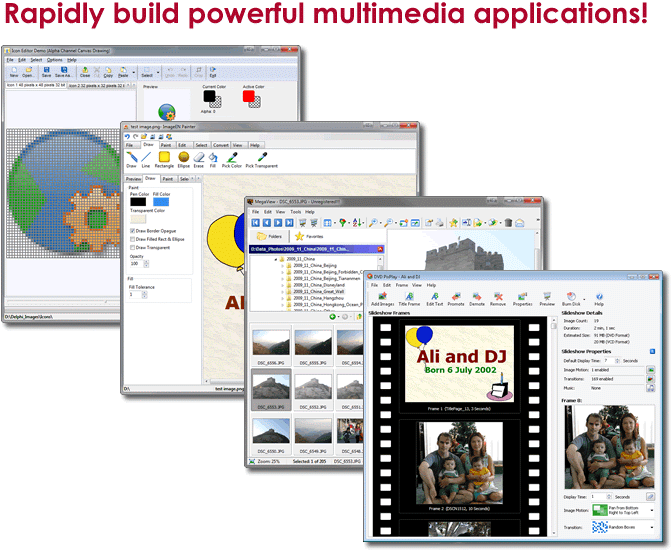This screenshot has height=550, width=671.
Task: Expand 2009_11_China_Hangzhou folder in tree
Action: pos(282,298)
